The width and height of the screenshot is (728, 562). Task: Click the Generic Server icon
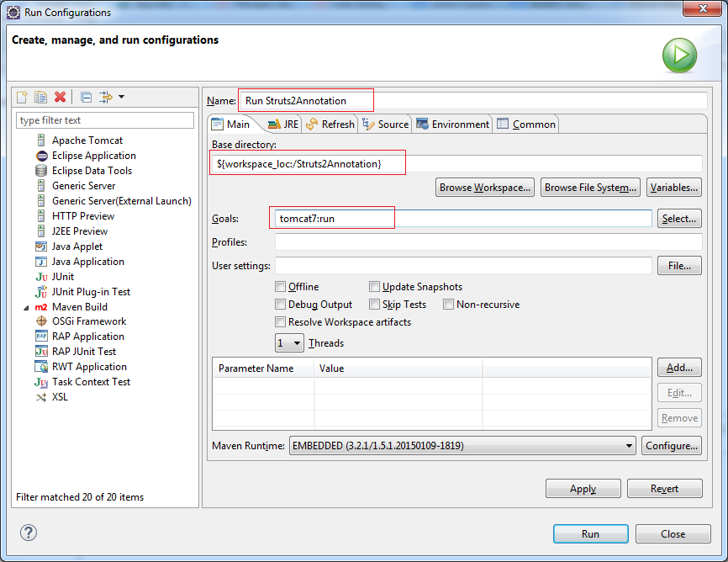click(41, 185)
